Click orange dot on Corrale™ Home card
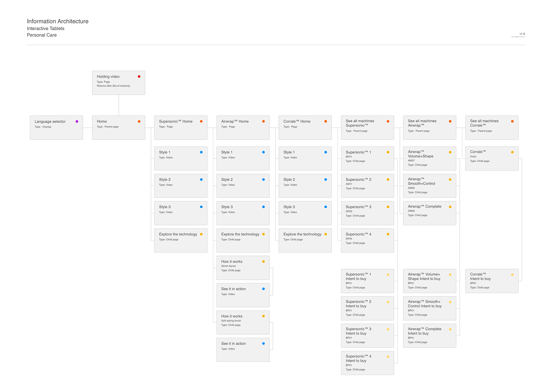 coord(326,121)
